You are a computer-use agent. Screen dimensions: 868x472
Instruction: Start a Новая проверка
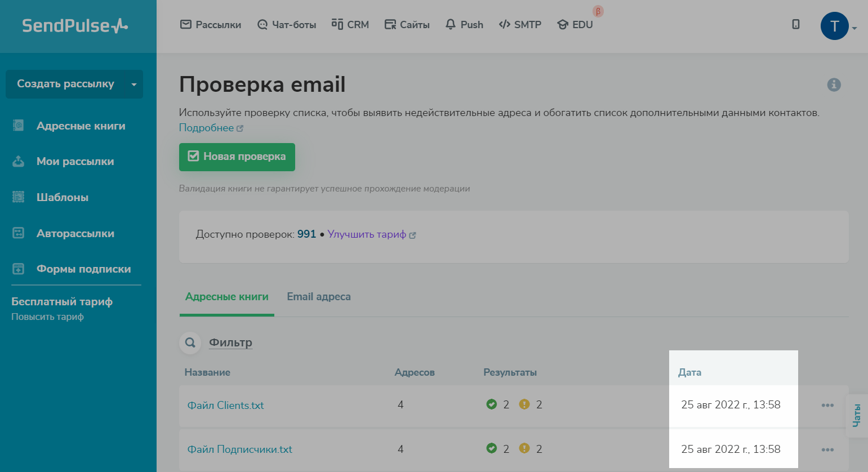point(237,157)
